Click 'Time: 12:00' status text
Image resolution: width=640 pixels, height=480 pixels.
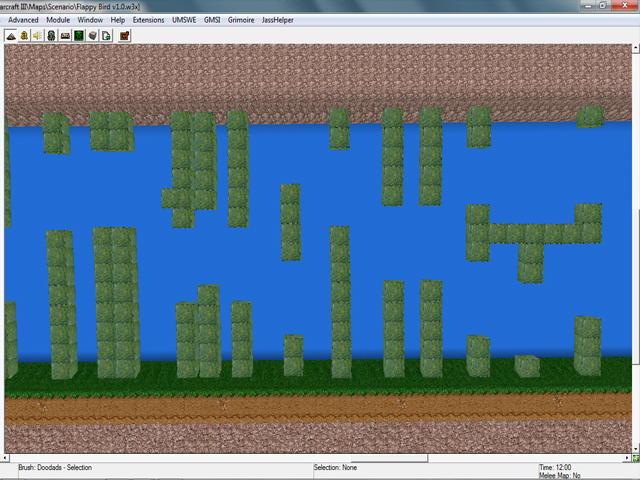click(x=555, y=467)
